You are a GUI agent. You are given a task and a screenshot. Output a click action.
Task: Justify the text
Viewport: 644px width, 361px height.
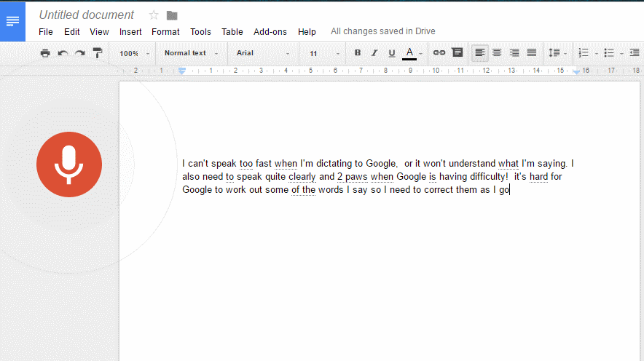click(x=532, y=52)
